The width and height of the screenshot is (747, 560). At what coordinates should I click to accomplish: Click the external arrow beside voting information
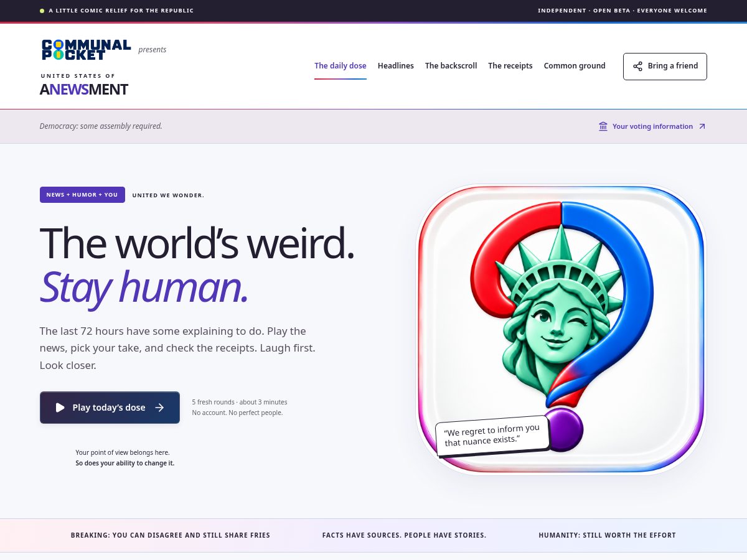tap(702, 126)
